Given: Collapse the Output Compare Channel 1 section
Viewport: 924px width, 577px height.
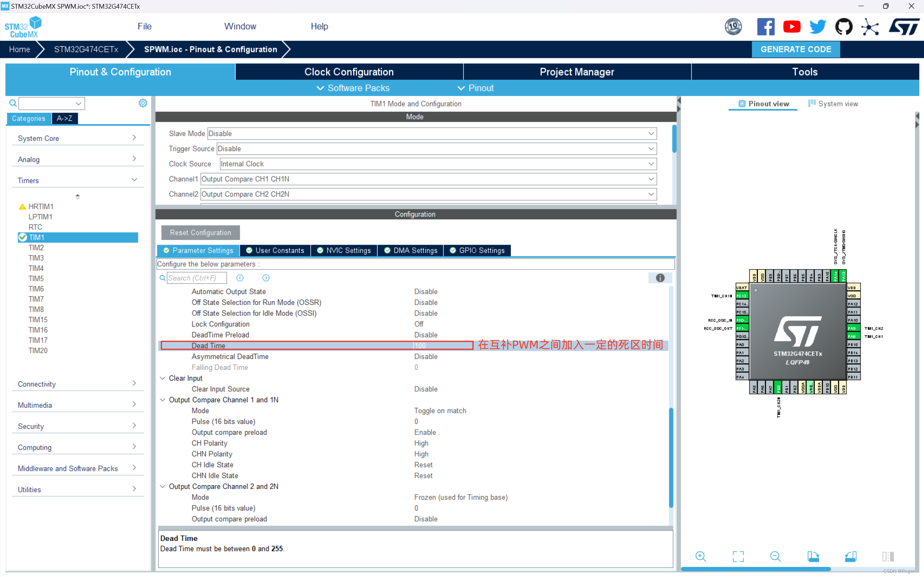Looking at the screenshot, I should coord(162,399).
